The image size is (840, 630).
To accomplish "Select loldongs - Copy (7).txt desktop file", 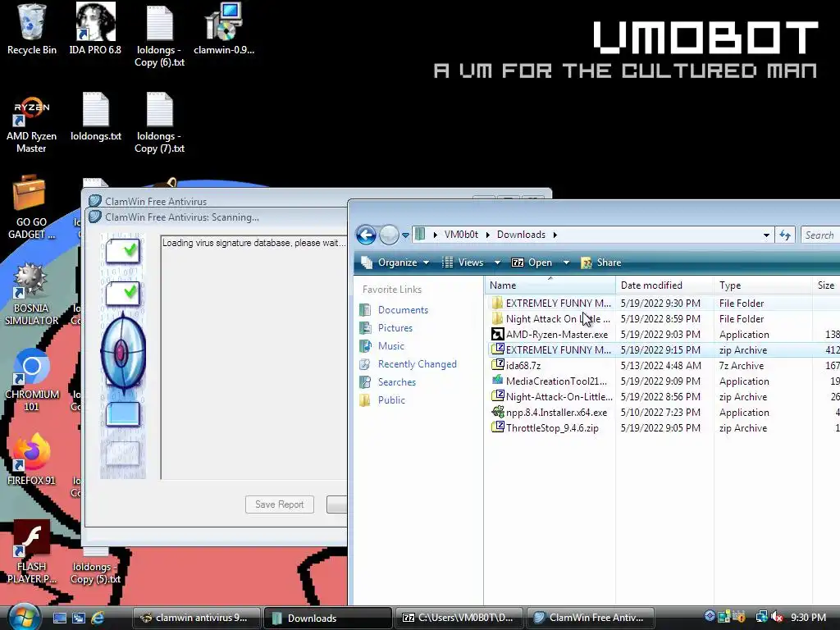I will (x=160, y=123).
